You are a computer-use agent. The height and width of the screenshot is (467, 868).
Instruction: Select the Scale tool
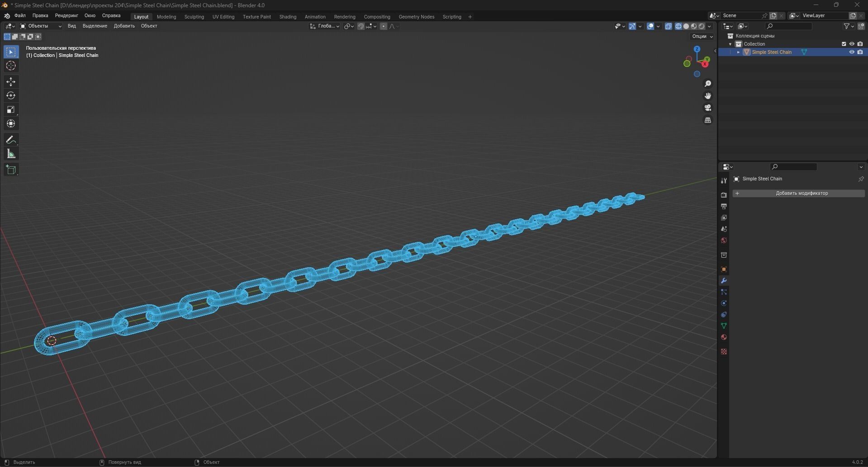[11, 110]
